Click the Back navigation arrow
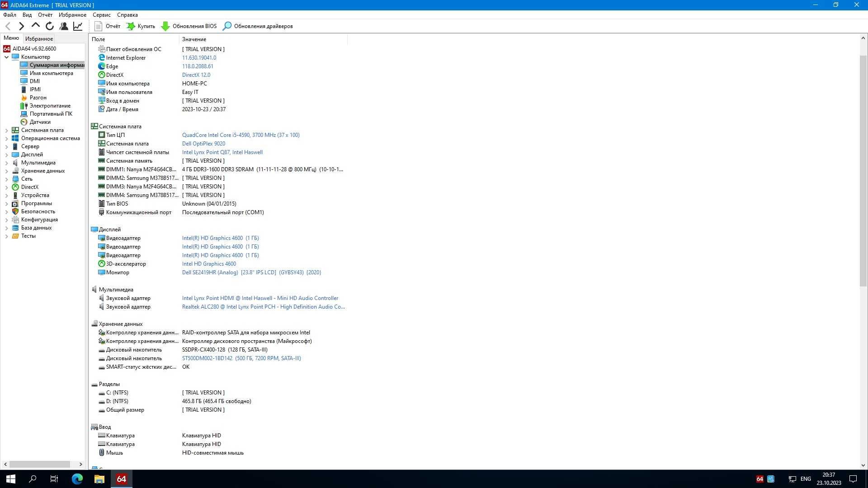Screen dimensions: 868x488 8,26
